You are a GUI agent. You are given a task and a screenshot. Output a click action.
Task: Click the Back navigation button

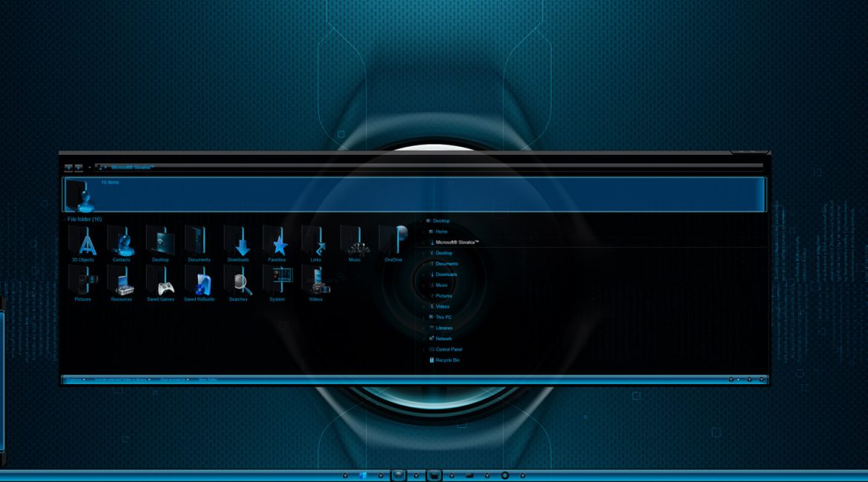click(x=68, y=168)
